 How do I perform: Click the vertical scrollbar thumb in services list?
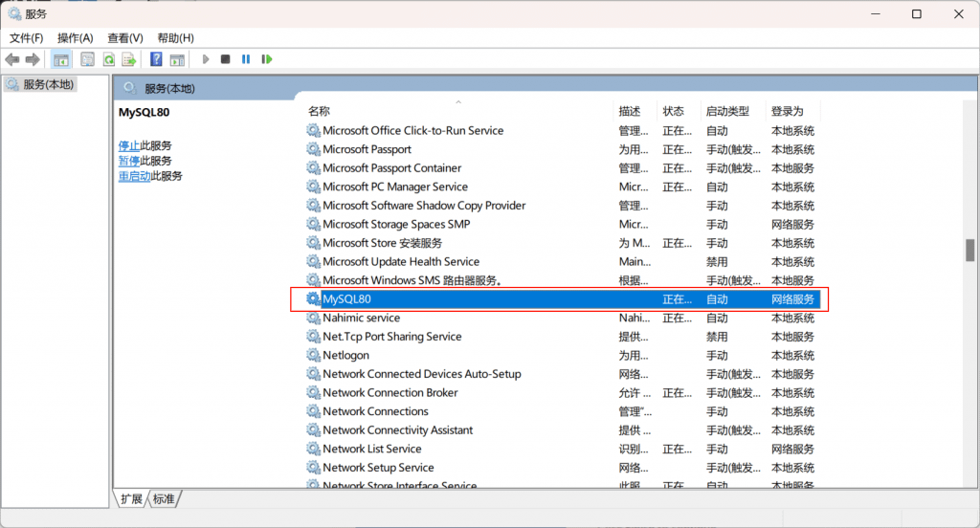(x=969, y=249)
